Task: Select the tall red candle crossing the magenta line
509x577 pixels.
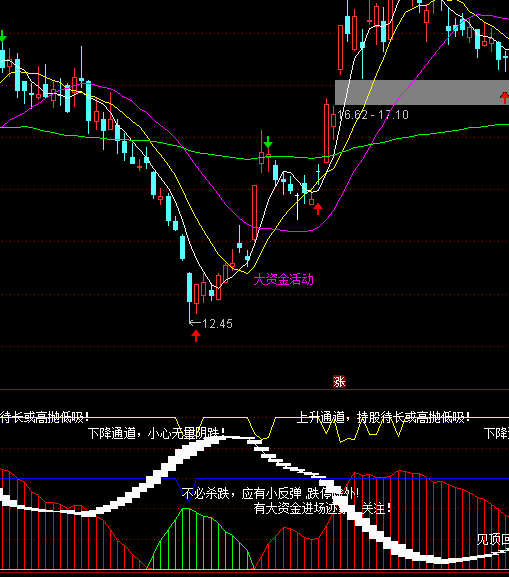Action: tap(254, 213)
